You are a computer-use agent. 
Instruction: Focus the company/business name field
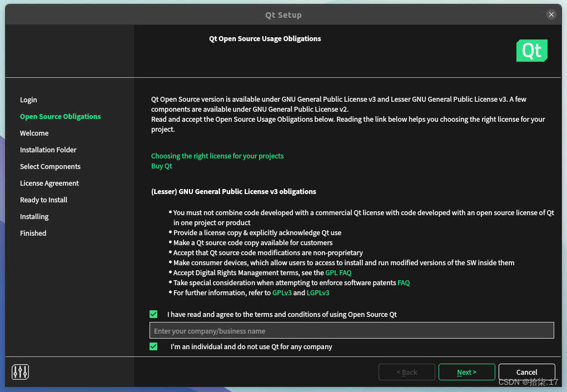pos(351,330)
